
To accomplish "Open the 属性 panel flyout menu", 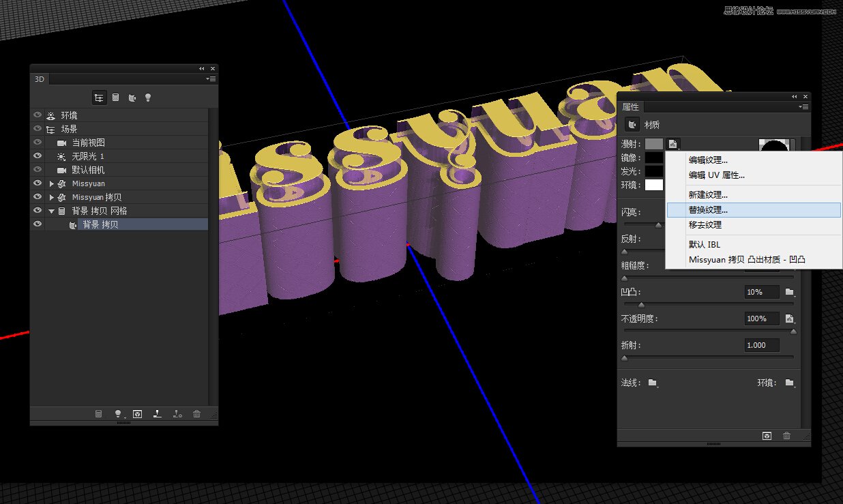I will click(x=804, y=106).
